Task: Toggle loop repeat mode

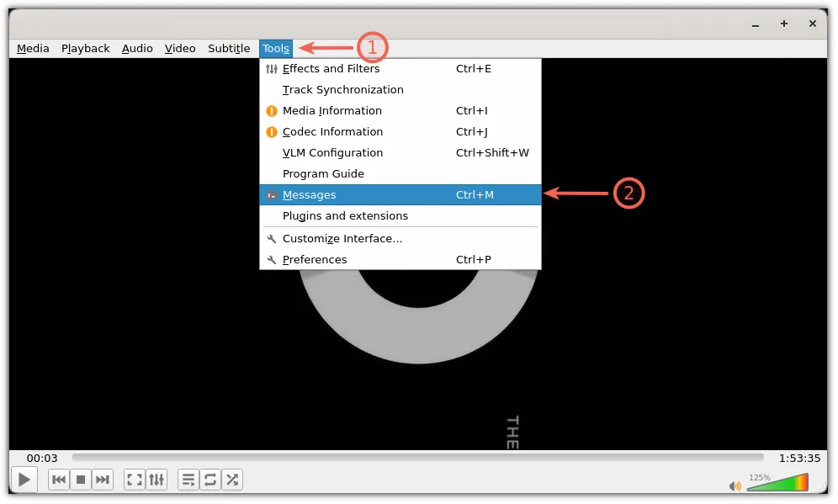Action: pyautogui.click(x=210, y=480)
